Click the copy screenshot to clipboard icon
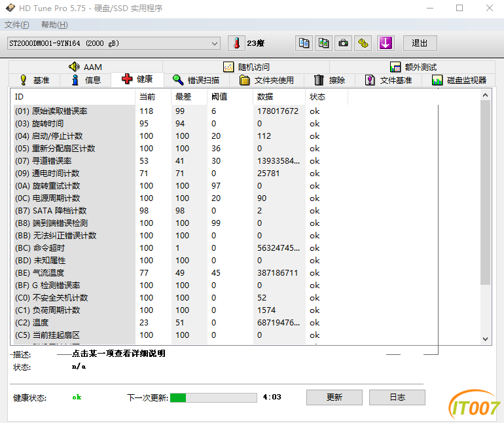This screenshot has height=423, width=504. pos(323,43)
